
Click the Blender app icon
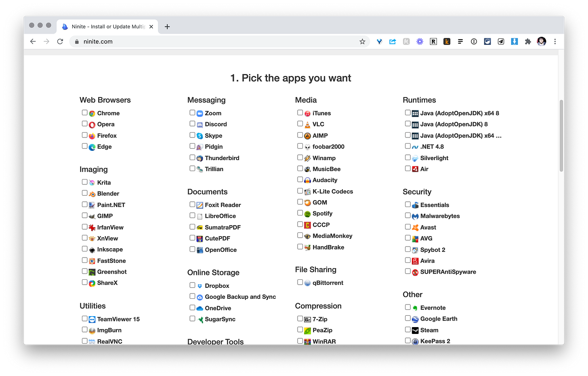[92, 194]
